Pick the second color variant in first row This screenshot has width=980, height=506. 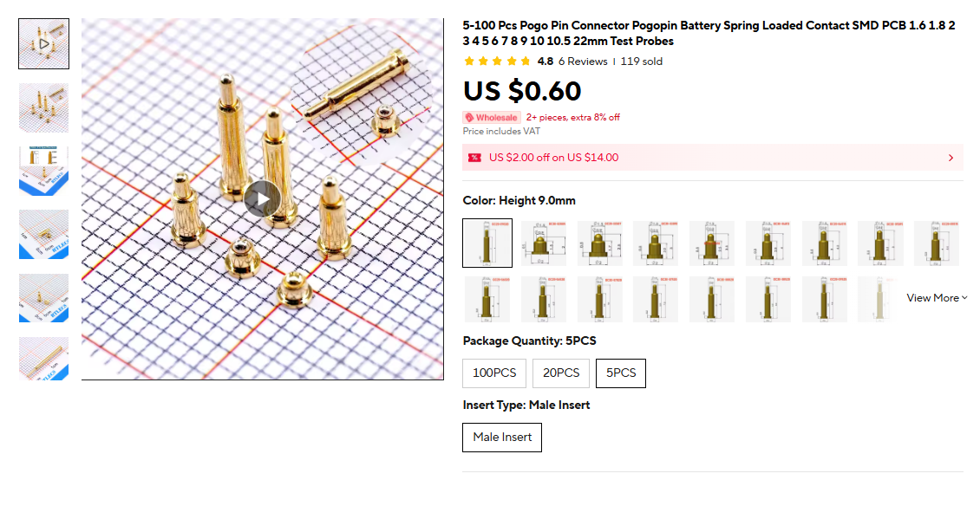point(544,243)
